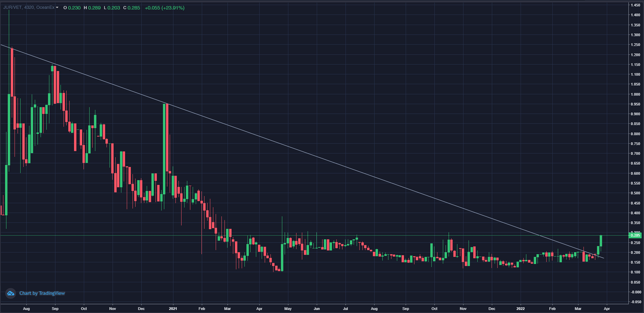Click the green 0.285 current price tag
This screenshot has height=313, width=644.
635,235
